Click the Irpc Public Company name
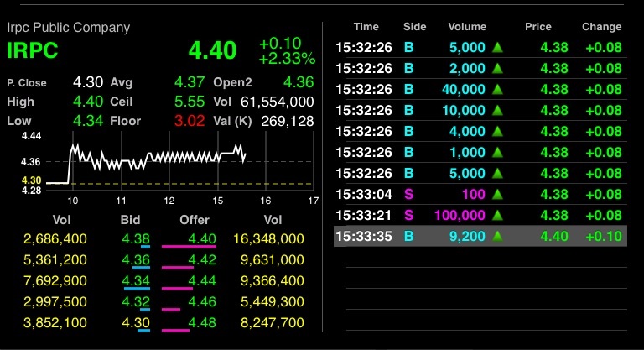This screenshot has width=644, height=350. [x=68, y=28]
